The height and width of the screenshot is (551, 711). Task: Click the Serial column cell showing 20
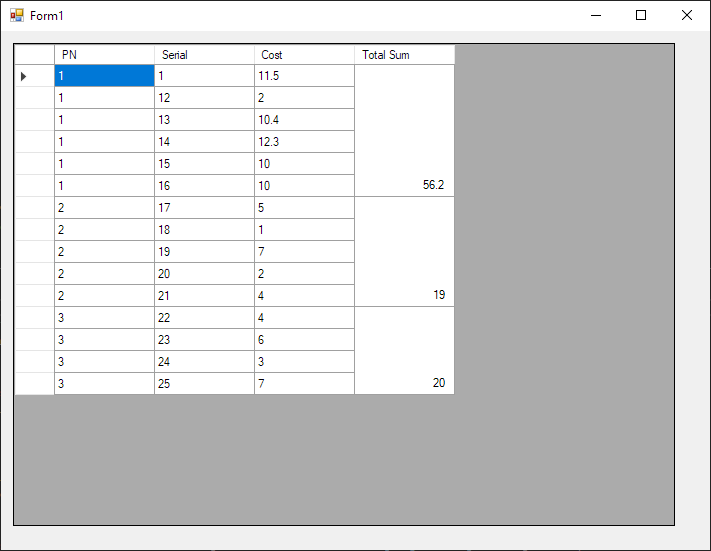pyautogui.click(x=205, y=273)
